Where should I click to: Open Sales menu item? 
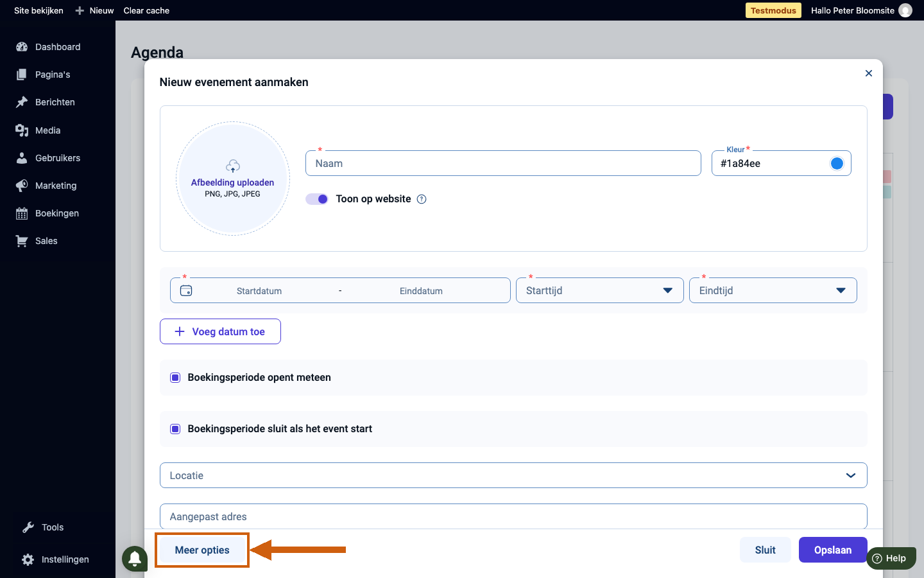click(x=46, y=241)
